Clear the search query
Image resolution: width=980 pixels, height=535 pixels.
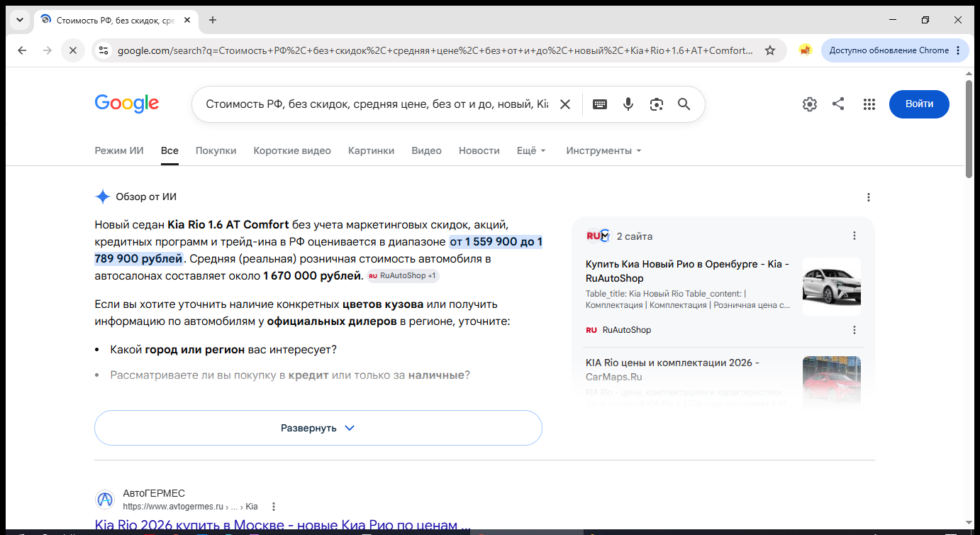point(565,104)
